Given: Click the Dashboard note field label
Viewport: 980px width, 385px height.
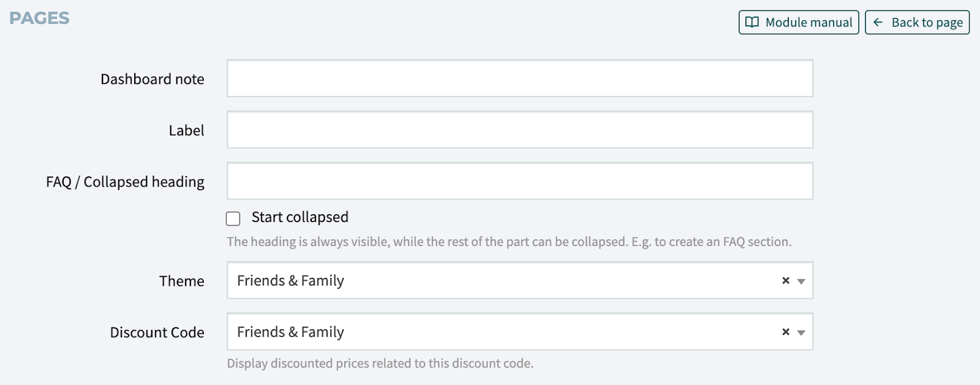Looking at the screenshot, I should pyautogui.click(x=152, y=80).
